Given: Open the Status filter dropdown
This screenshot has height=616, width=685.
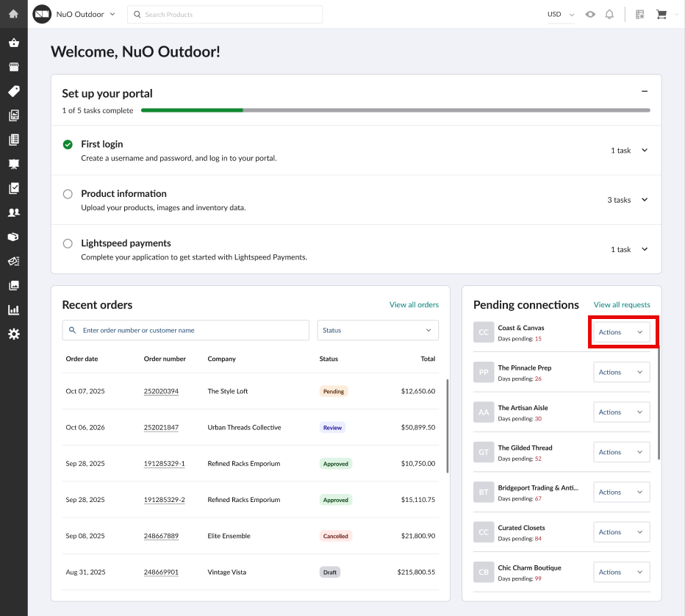Looking at the screenshot, I should (378, 331).
